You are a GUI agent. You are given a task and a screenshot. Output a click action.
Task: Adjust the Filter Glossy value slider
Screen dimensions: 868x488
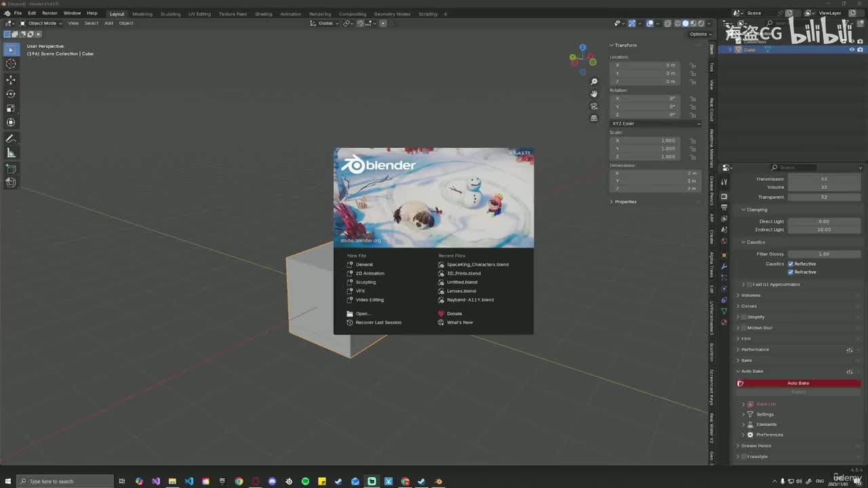coord(824,254)
